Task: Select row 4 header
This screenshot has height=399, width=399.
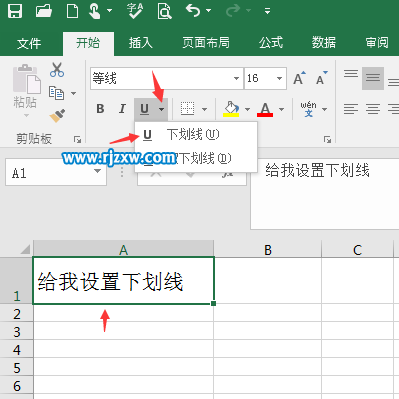Action: [17, 350]
